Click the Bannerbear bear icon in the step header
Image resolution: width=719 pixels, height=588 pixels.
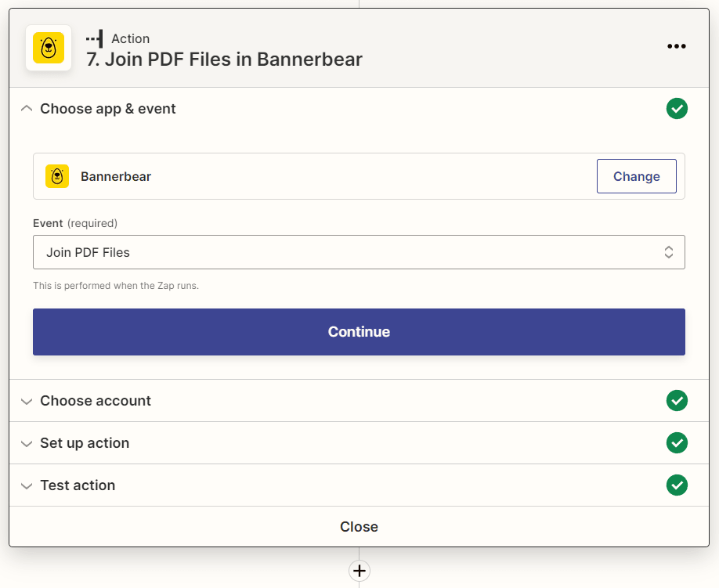pos(49,48)
